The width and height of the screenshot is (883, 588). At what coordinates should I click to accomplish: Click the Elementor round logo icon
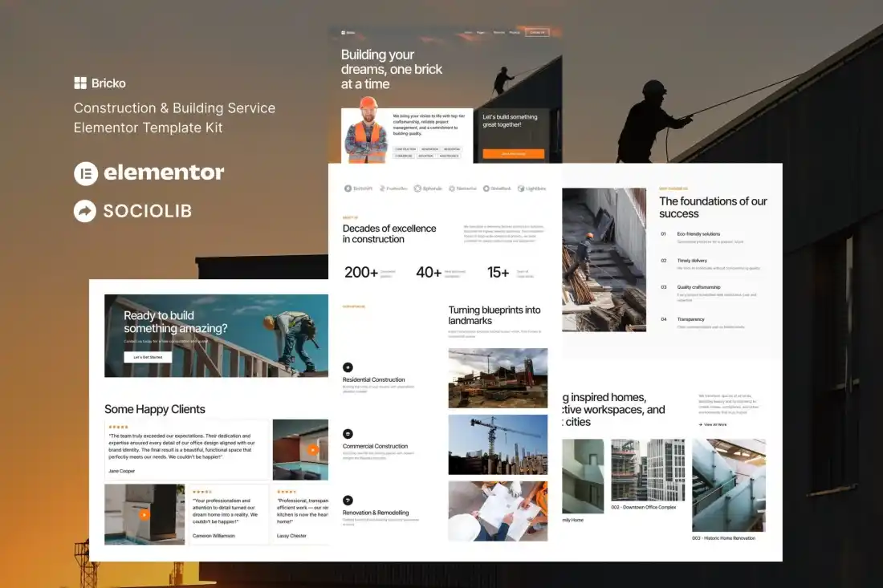[x=85, y=173]
